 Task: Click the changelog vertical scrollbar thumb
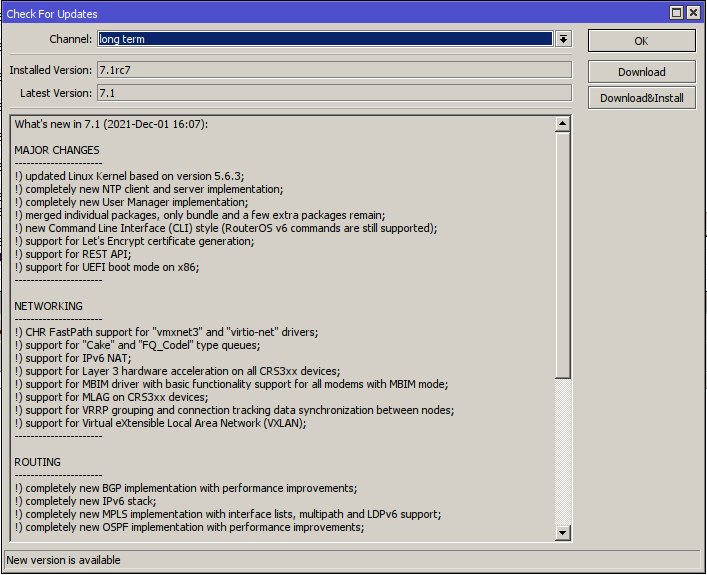[562, 255]
